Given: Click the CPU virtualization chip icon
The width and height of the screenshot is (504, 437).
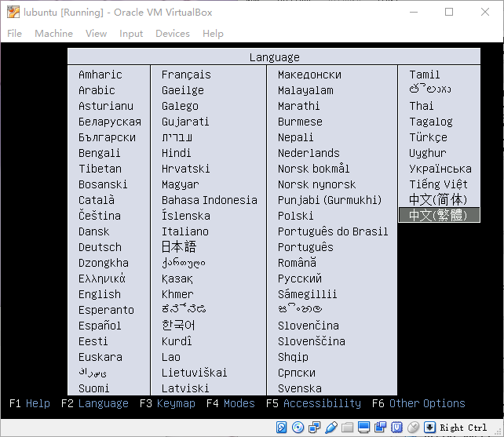Looking at the screenshot, I should 397,428.
